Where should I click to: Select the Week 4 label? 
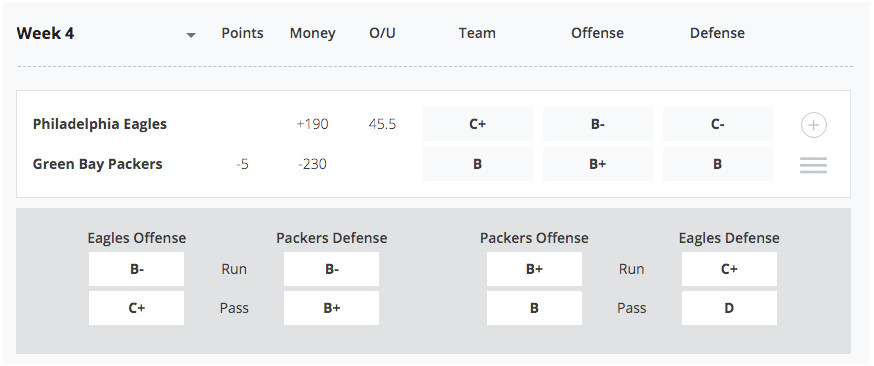coord(45,33)
